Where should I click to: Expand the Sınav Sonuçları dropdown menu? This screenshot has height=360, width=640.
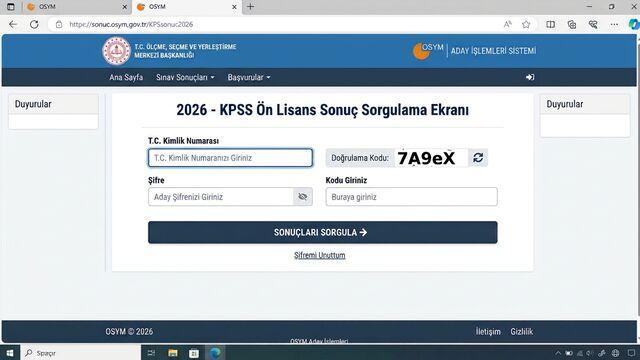(x=185, y=77)
